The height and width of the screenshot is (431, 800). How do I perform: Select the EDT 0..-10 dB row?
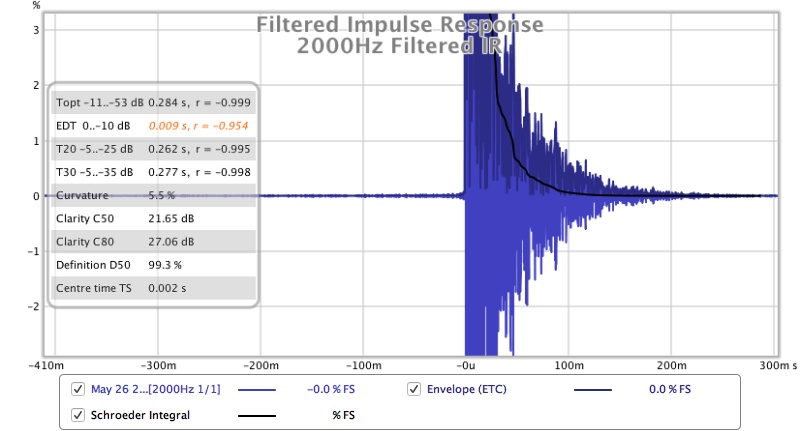coord(153,125)
